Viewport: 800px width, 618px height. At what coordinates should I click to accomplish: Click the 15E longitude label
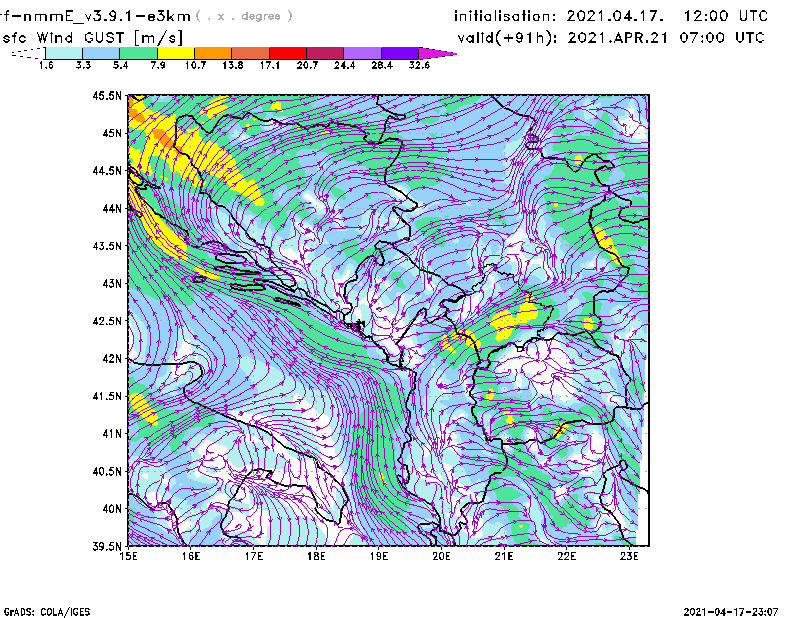coord(128,556)
